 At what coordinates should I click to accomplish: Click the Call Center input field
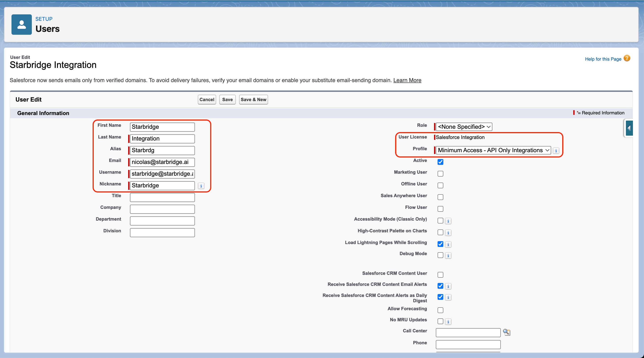468,333
